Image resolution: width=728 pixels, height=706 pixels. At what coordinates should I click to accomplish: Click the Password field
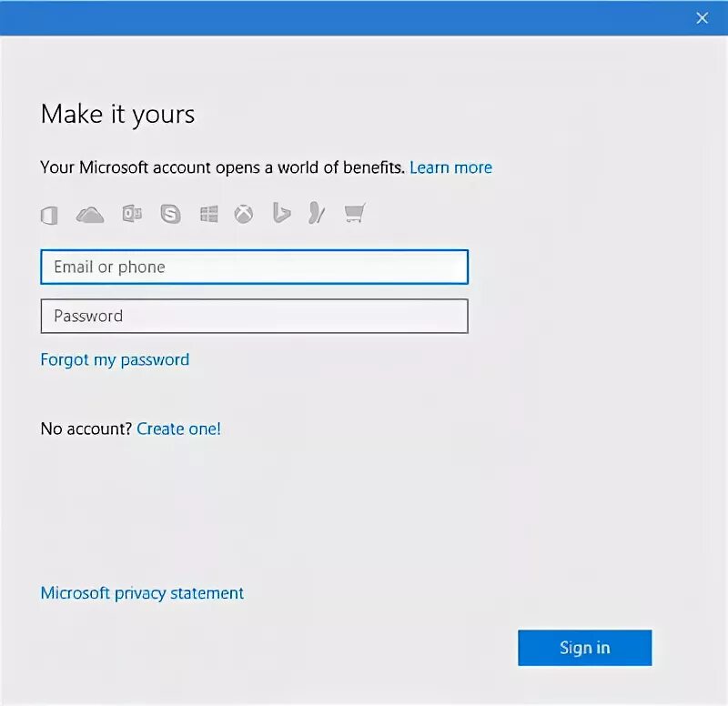pyautogui.click(x=254, y=316)
